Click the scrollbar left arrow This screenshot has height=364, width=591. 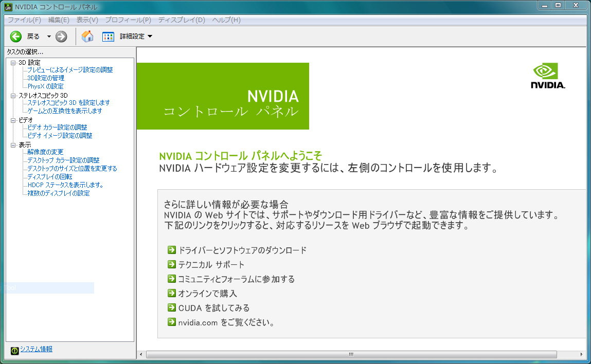coord(141,355)
